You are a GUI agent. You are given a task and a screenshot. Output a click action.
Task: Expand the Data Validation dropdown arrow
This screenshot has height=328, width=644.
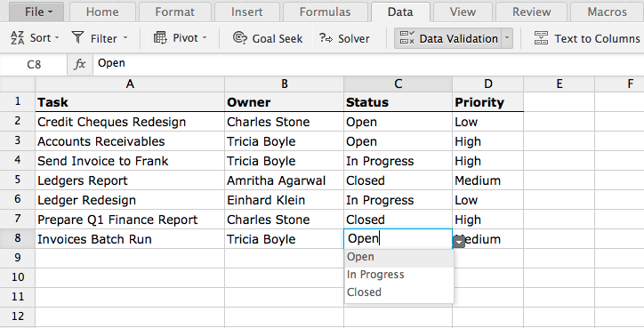pos(507,38)
